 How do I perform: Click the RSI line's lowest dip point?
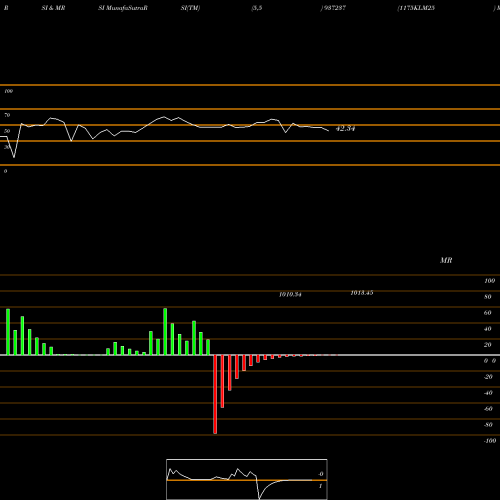click(14, 157)
